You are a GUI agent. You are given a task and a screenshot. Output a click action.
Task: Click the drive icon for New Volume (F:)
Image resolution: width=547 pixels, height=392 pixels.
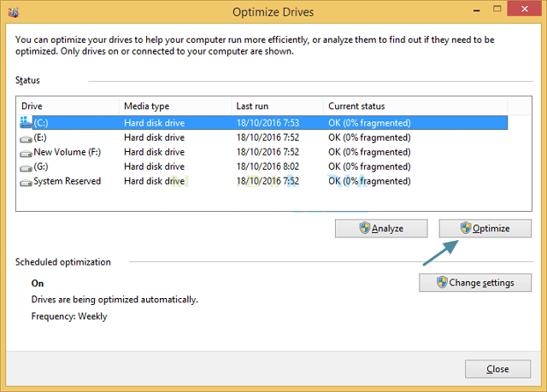[x=26, y=154]
